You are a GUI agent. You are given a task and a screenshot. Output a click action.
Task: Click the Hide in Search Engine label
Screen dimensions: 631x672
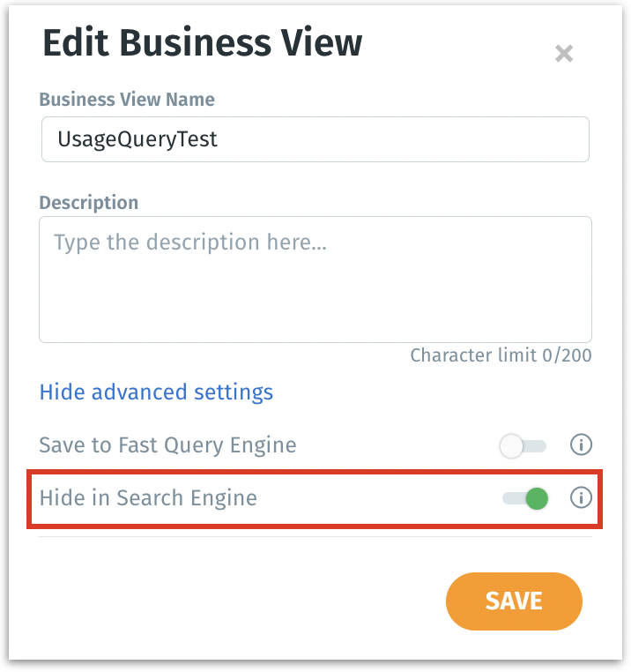[x=148, y=497]
